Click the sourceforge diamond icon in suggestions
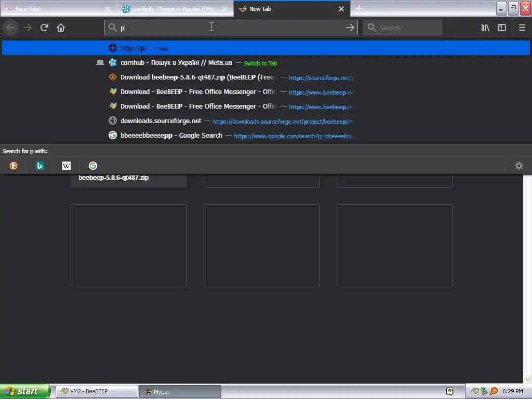The image size is (532, 399). 113,77
